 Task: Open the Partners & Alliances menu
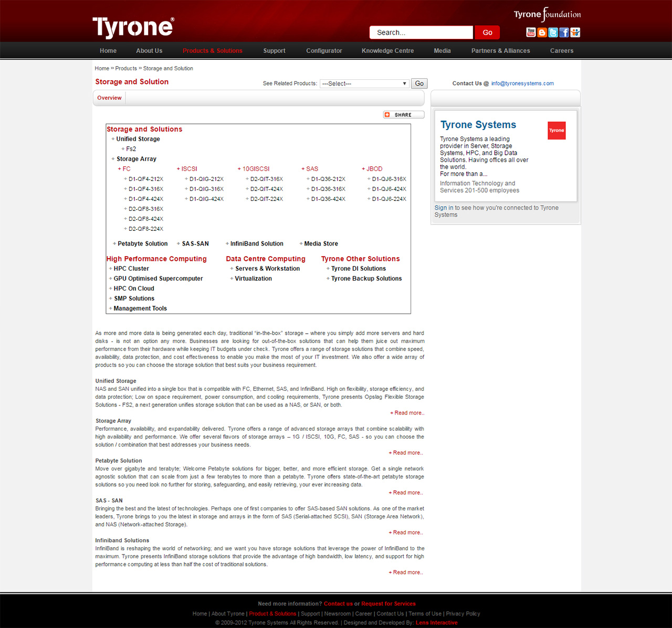(x=500, y=51)
